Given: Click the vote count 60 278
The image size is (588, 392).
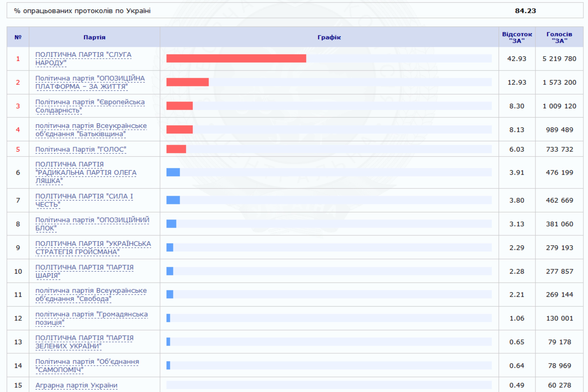Looking at the screenshot, I should point(560,386).
